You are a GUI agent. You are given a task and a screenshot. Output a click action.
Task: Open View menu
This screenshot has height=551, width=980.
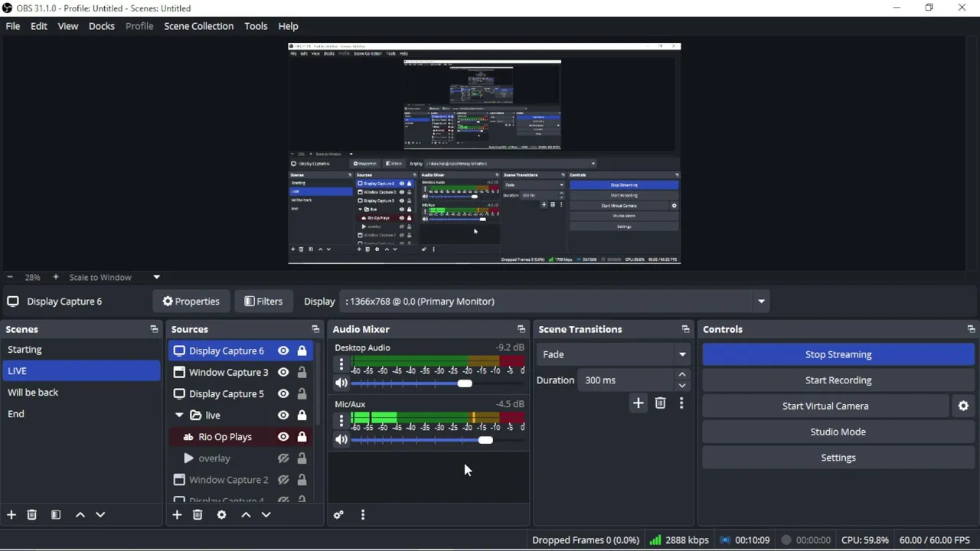tap(68, 26)
